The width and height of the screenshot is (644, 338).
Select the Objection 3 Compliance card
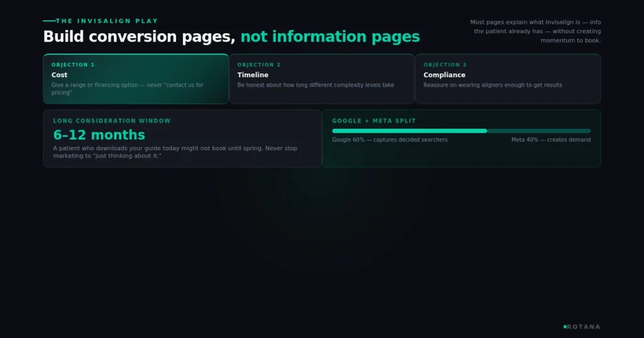coord(508,79)
